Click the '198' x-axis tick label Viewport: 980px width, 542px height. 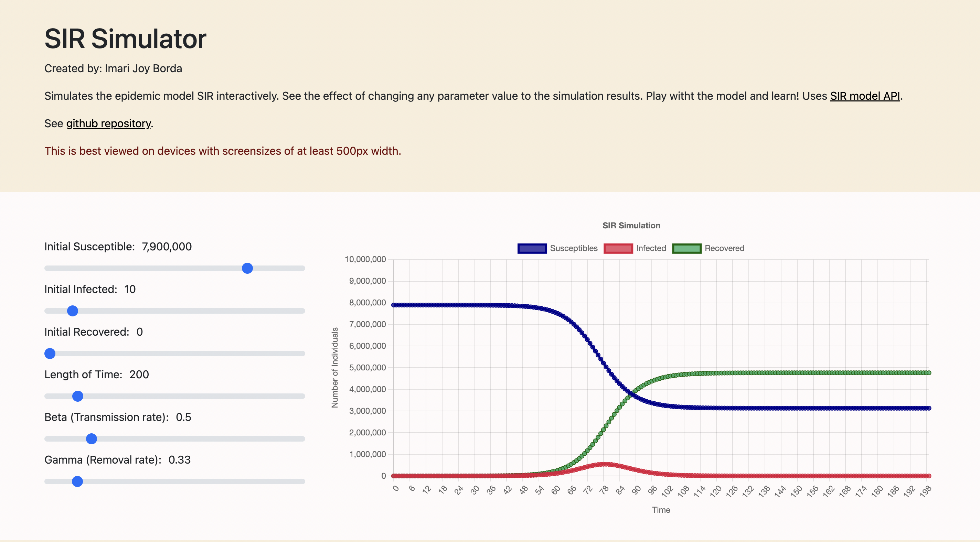(x=925, y=491)
